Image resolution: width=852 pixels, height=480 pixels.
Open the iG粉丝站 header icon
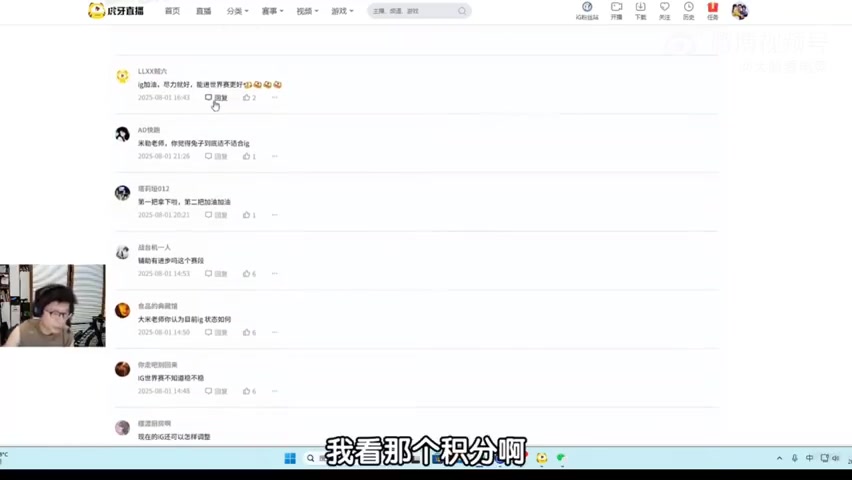(x=587, y=11)
